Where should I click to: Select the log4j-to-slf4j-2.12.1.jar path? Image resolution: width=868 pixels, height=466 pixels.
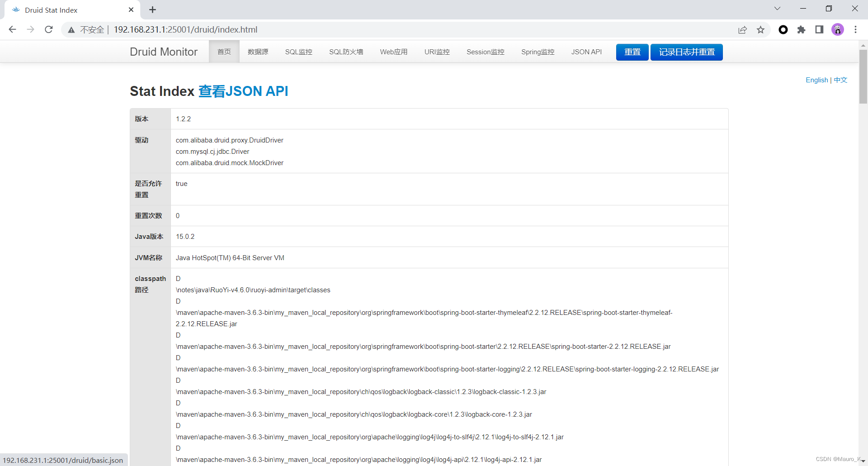pyautogui.click(x=370, y=437)
